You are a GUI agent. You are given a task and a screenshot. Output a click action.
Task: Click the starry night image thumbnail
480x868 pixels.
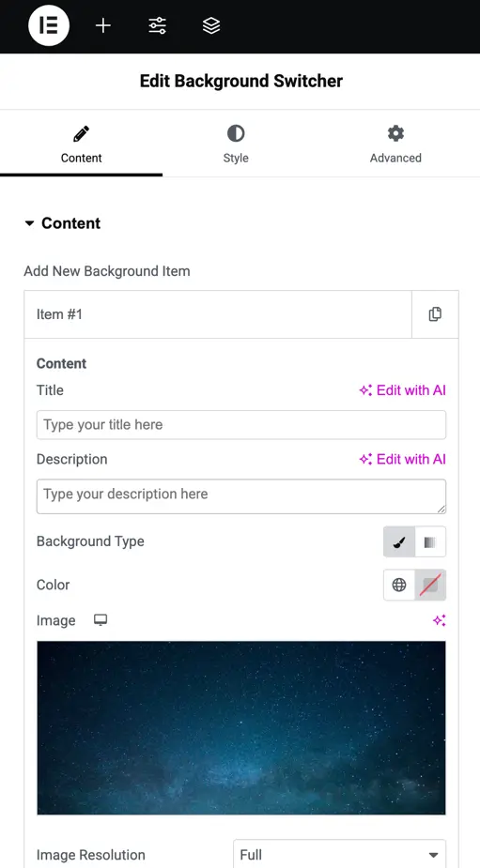pos(241,727)
